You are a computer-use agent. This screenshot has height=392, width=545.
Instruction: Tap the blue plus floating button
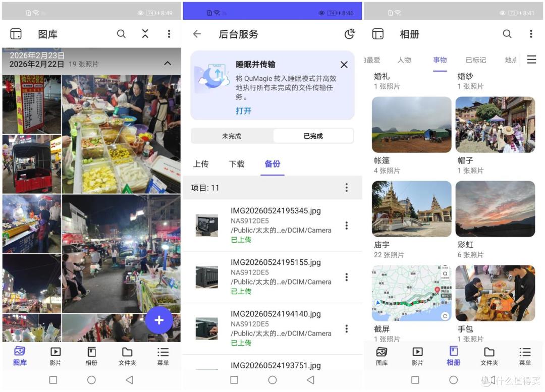coord(159,320)
